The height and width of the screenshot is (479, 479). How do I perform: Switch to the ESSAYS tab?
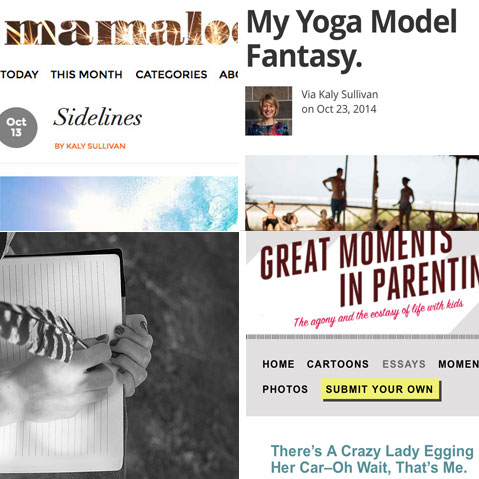(404, 364)
